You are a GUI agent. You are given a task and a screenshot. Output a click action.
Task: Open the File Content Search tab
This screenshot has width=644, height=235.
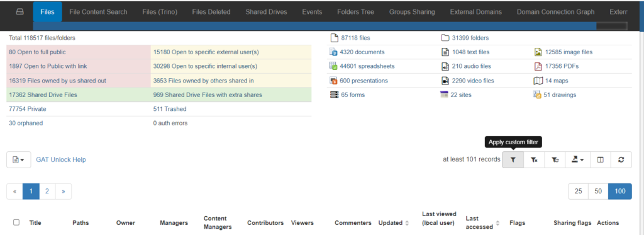click(98, 12)
